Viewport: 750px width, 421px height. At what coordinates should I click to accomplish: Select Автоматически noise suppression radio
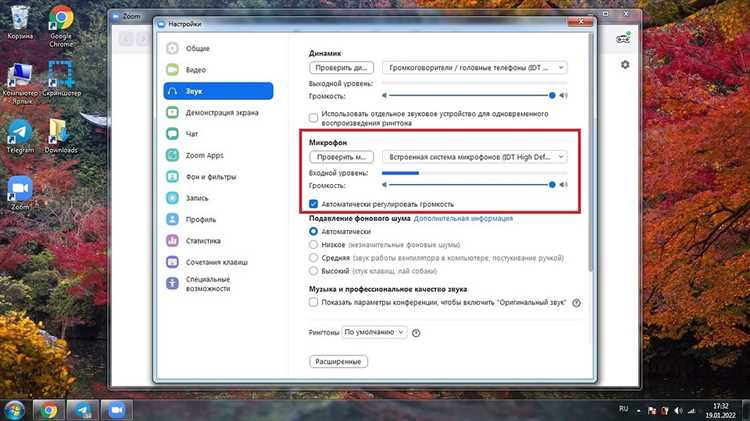[313, 232]
